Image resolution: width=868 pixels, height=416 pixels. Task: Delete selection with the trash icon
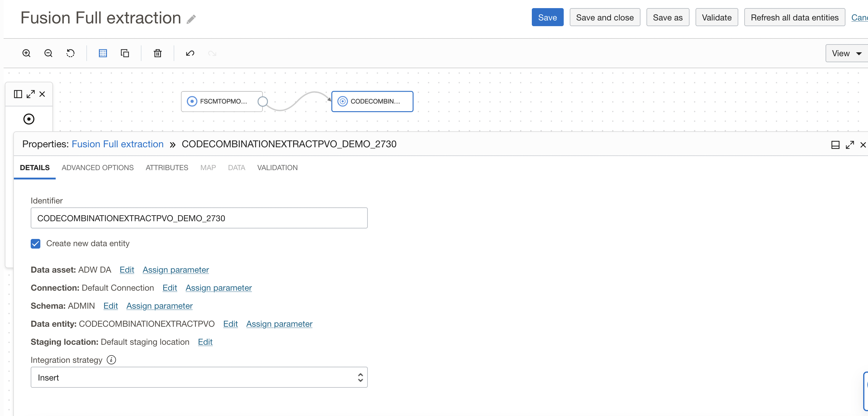click(157, 53)
